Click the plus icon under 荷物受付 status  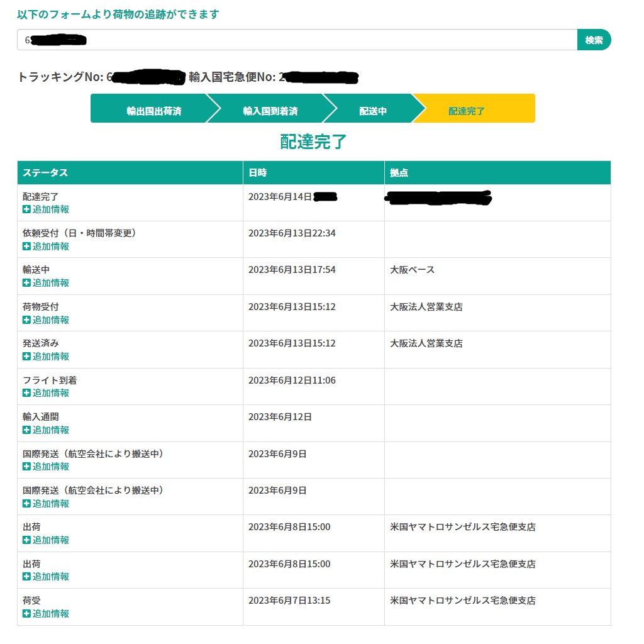pyautogui.click(x=26, y=320)
